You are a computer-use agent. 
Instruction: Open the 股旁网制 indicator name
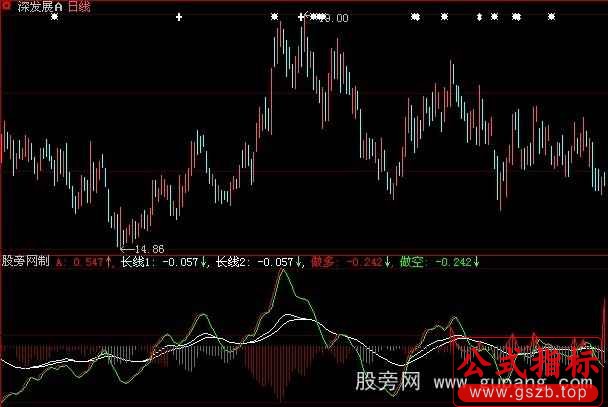(26, 263)
